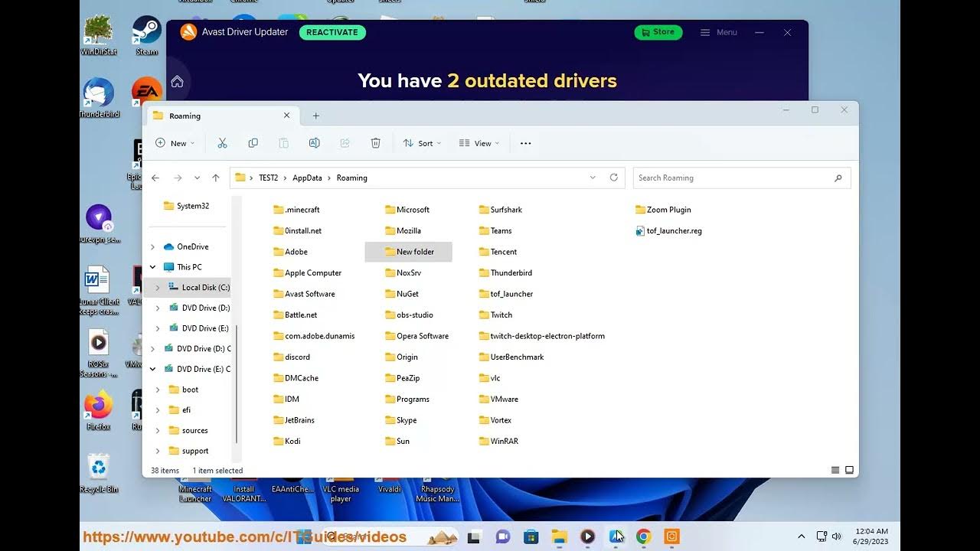Click the volume icon in system tray
Viewport: 980px width, 551px height.
pyautogui.click(x=836, y=536)
